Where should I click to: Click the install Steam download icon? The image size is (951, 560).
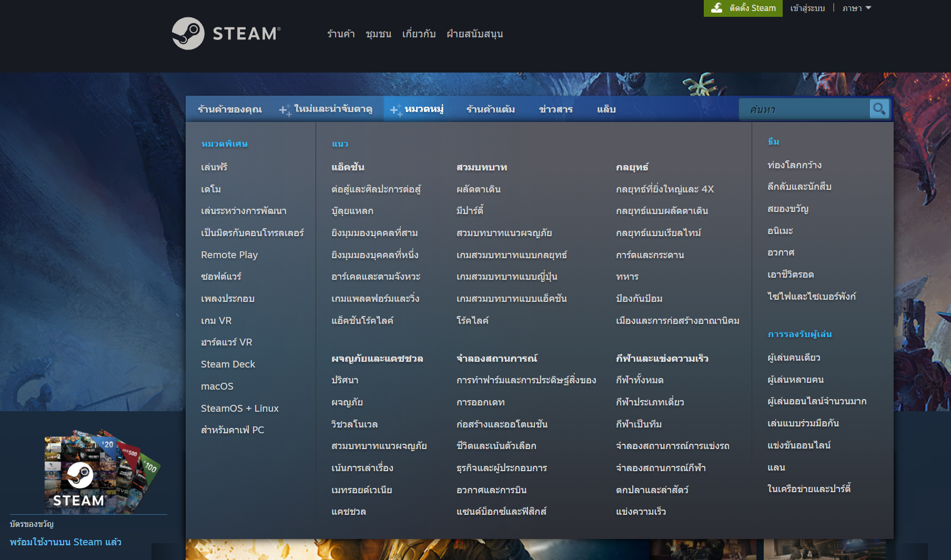[x=716, y=8]
